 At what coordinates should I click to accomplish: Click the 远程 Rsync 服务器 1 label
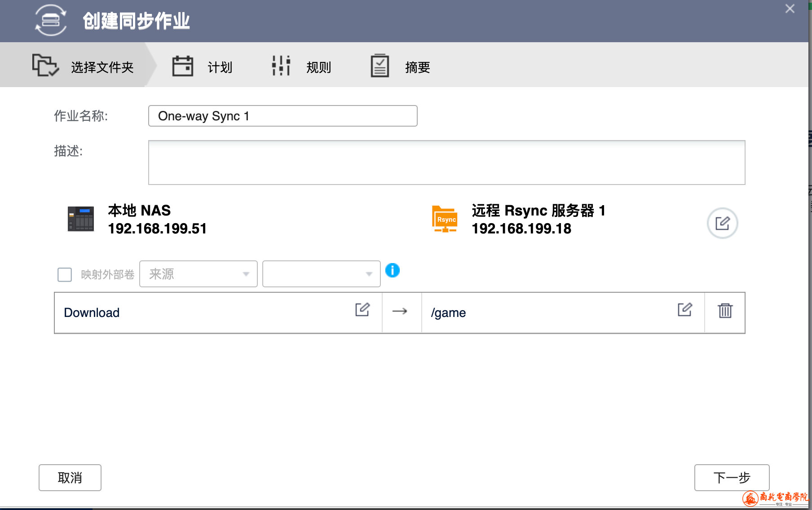tap(538, 211)
